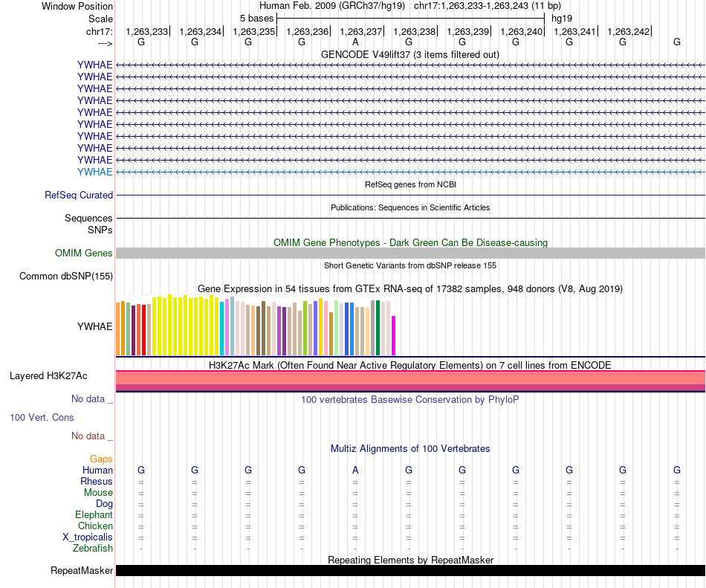Click 'Multiz Alignments of 100 Vertebrates' title
This screenshot has width=706, height=588.
tap(410, 448)
